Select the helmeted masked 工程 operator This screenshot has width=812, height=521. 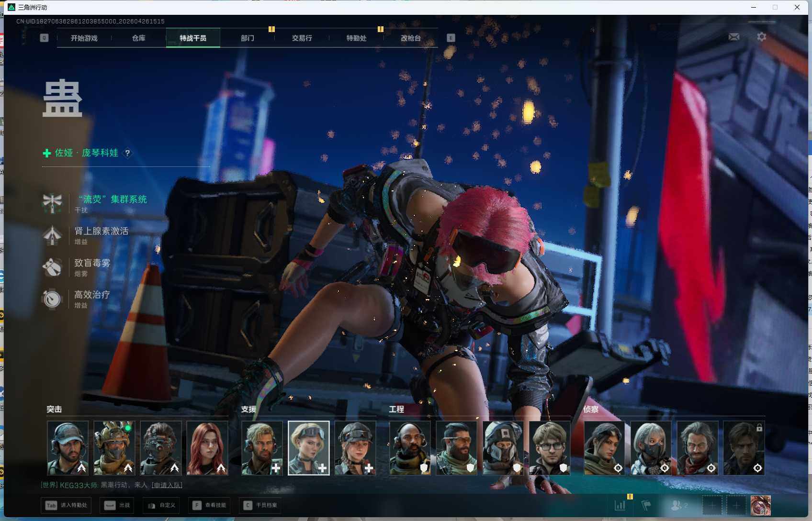tap(503, 448)
